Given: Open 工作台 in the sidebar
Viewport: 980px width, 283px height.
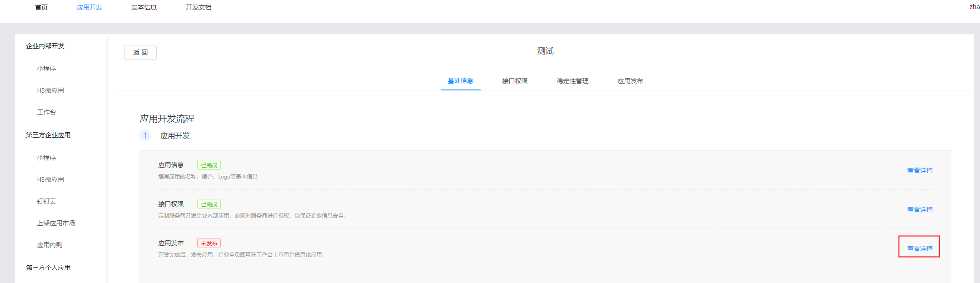Looking at the screenshot, I should [46, 112].
